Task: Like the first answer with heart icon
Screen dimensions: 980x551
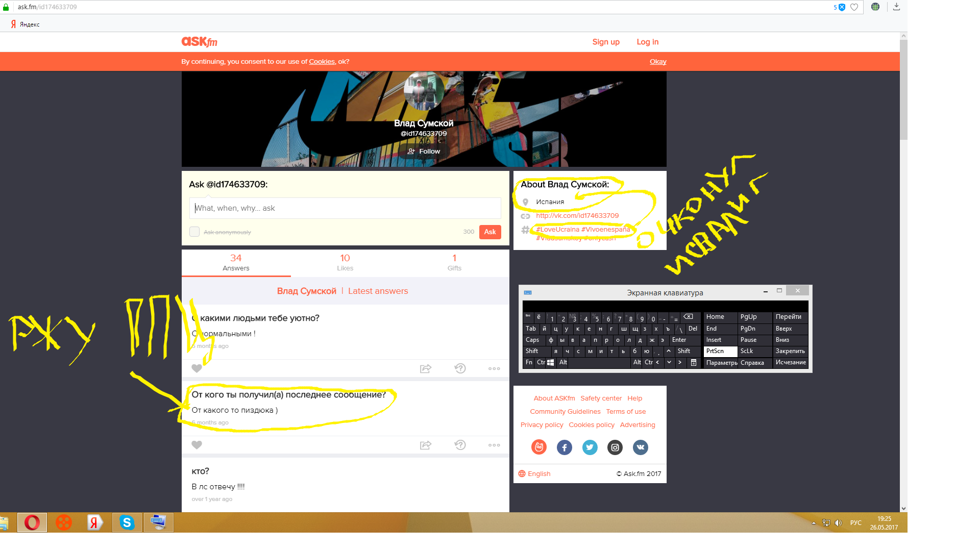Action: (x=197, y=368)
